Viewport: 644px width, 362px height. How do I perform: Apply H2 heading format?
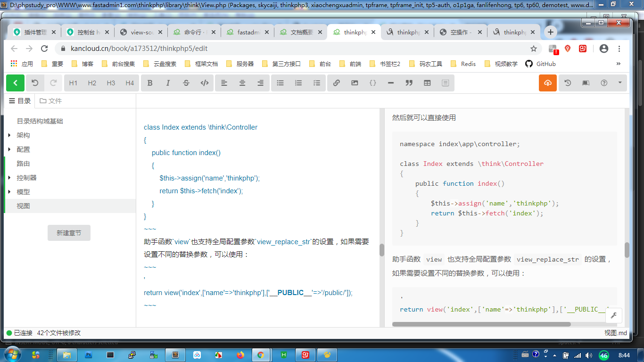(92, 83)
